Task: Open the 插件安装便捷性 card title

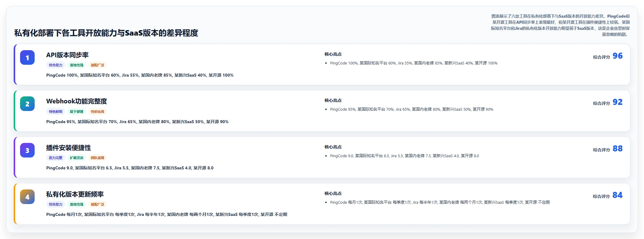Action: pyautogui.click(x=69, y=148)
